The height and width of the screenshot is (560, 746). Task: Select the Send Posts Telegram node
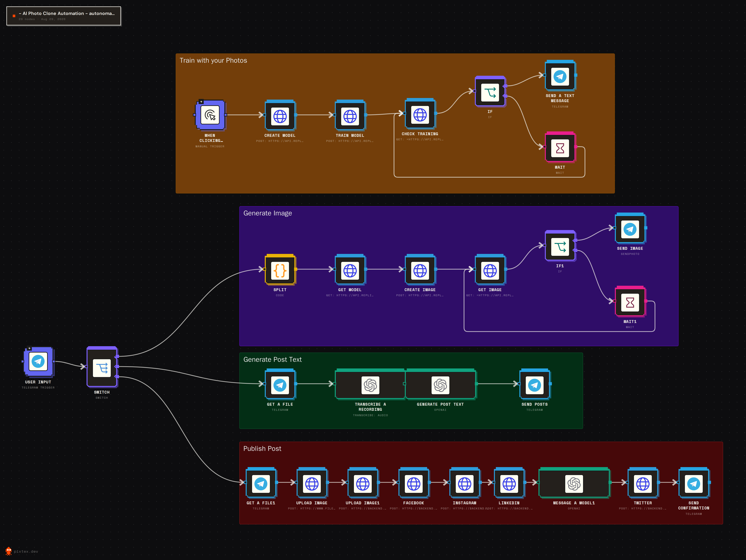[535, 384]
